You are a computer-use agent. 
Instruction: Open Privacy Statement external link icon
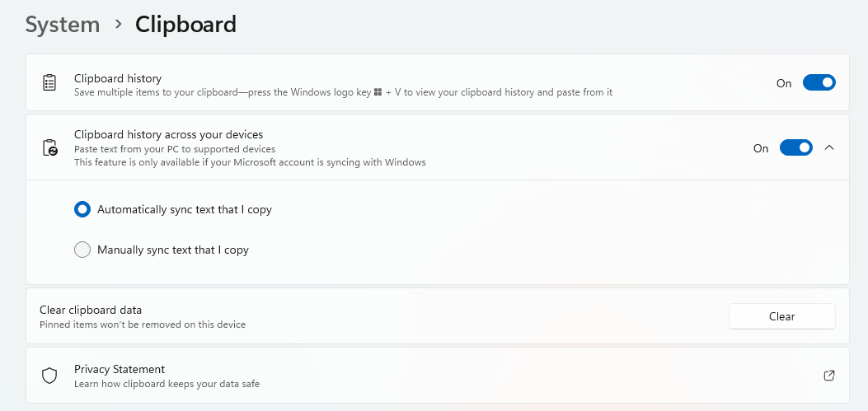coord(829,376)
